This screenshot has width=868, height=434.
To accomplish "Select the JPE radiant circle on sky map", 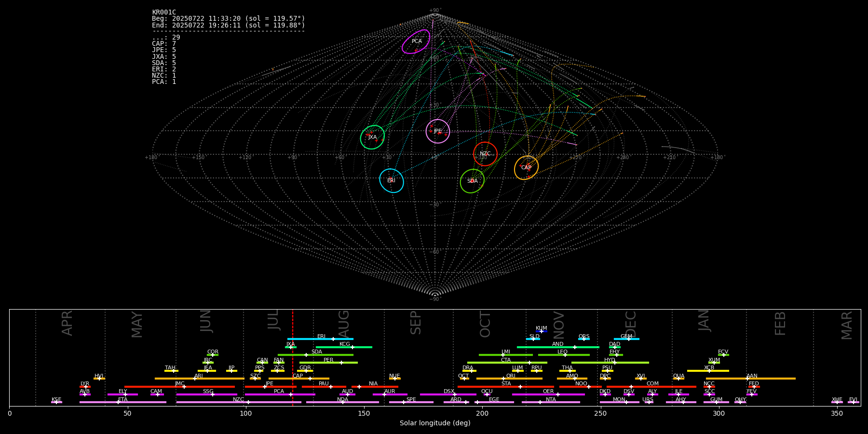I will (x=438, y=131).
